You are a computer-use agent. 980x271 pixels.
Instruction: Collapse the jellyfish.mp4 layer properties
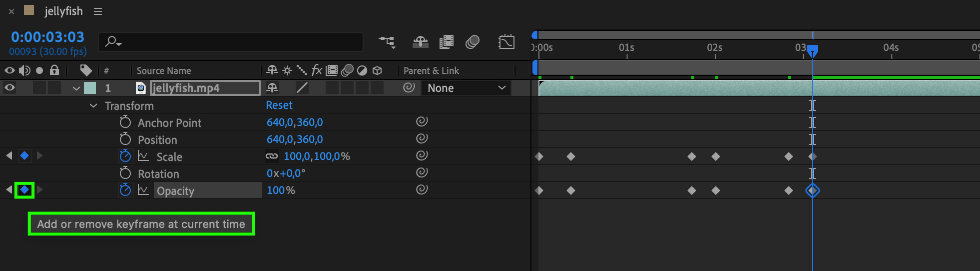(76, 88)
